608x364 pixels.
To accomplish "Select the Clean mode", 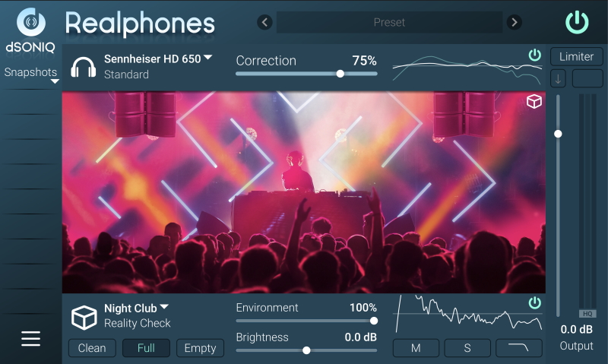I will [92, 348].
